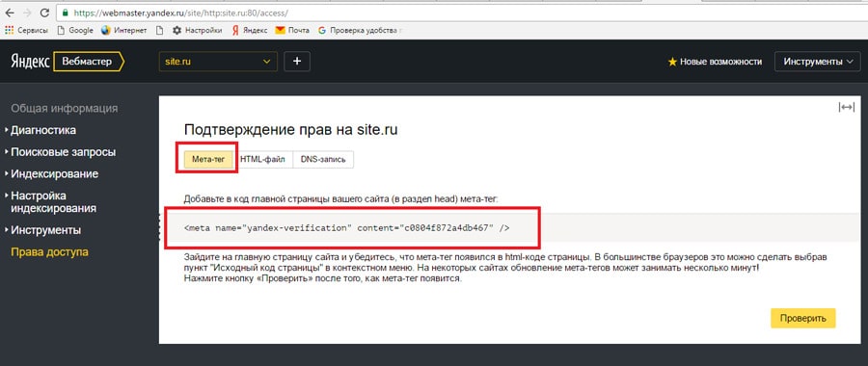Switch to the HTML-файл tab
868x366 pixels.
coord(262,159)
